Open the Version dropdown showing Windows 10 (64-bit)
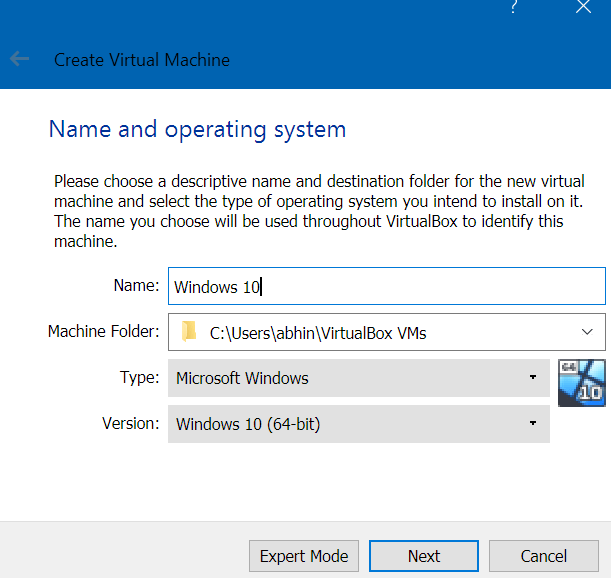 click(358, 424)
